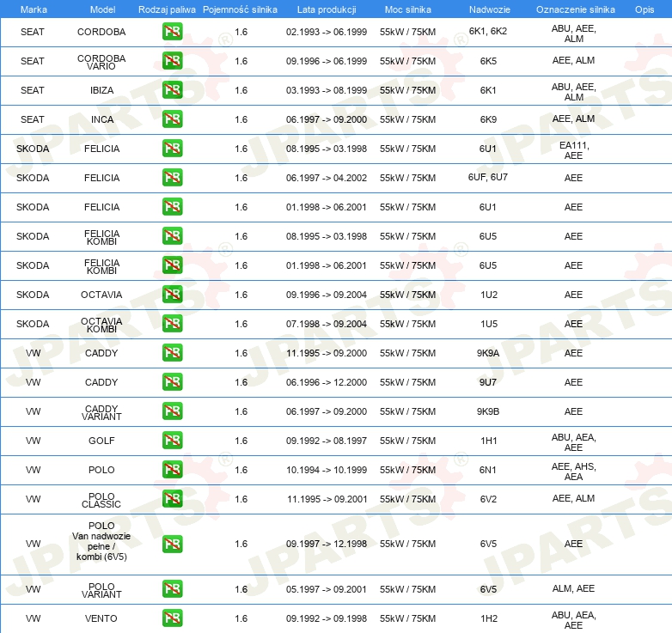Click the production dates 05.1997 -> 09.2001
The height and width of the screenshot is (633, 672).
coord(327,590)
